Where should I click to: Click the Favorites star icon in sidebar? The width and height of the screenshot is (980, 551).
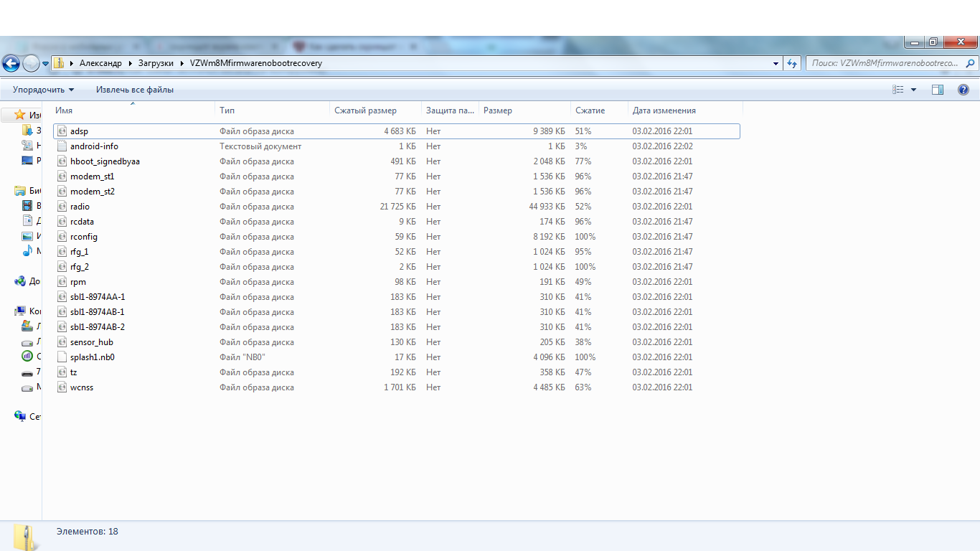pos(20,115)
